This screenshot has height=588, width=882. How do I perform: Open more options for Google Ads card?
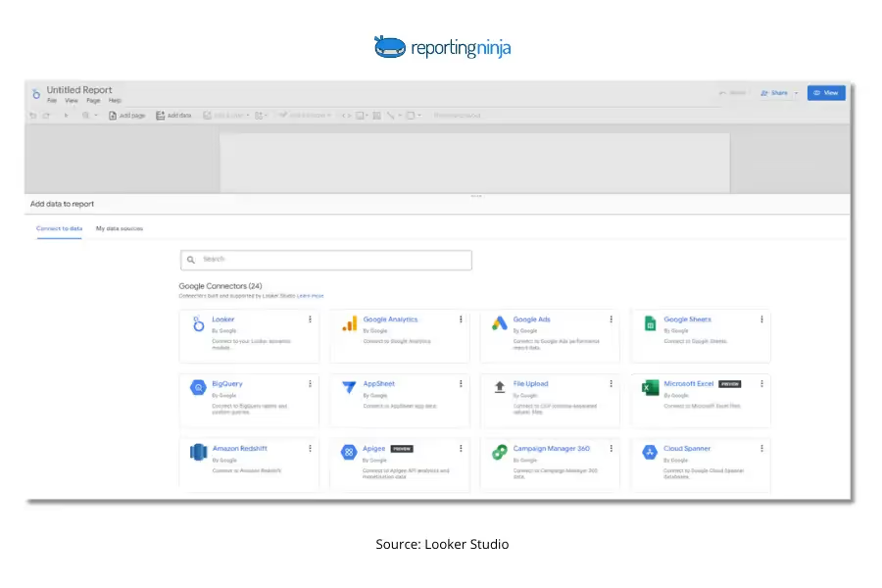[x=611, y=319]
